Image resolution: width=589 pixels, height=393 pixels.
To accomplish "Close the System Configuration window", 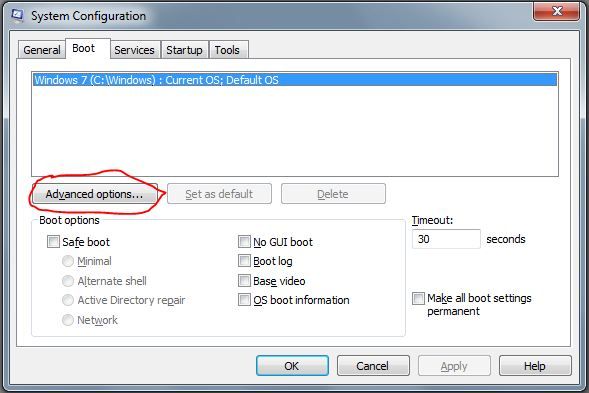I will point(556,11).
